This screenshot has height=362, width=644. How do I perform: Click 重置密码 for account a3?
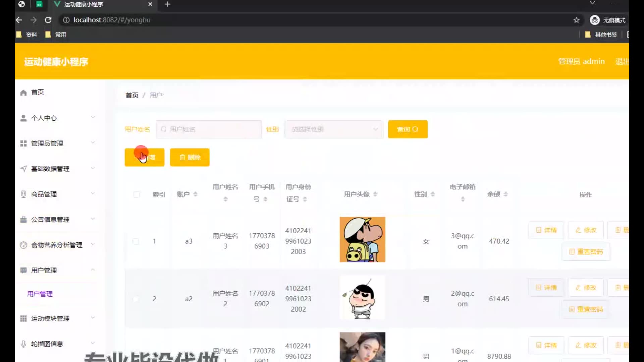tap(586, 252)
